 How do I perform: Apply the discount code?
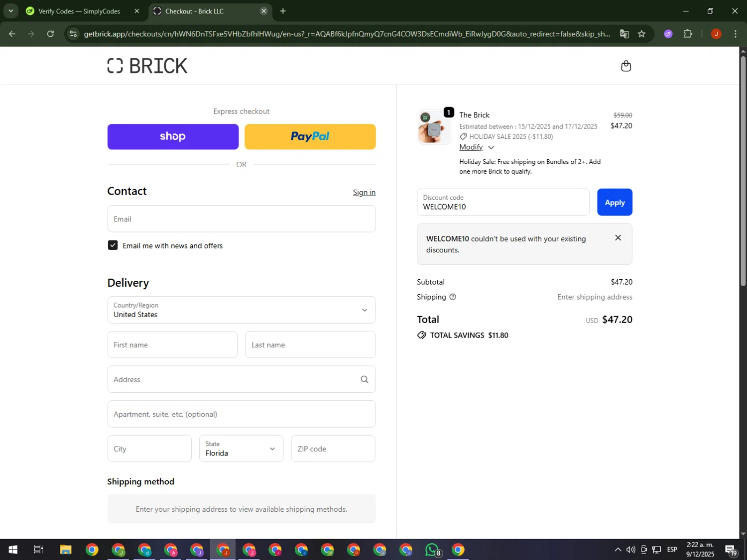pyautogui.click(x=615, y=202)
